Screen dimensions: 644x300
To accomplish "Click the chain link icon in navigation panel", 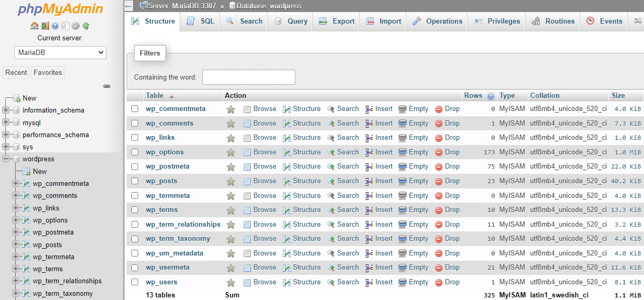I will [x=107, y=86].
